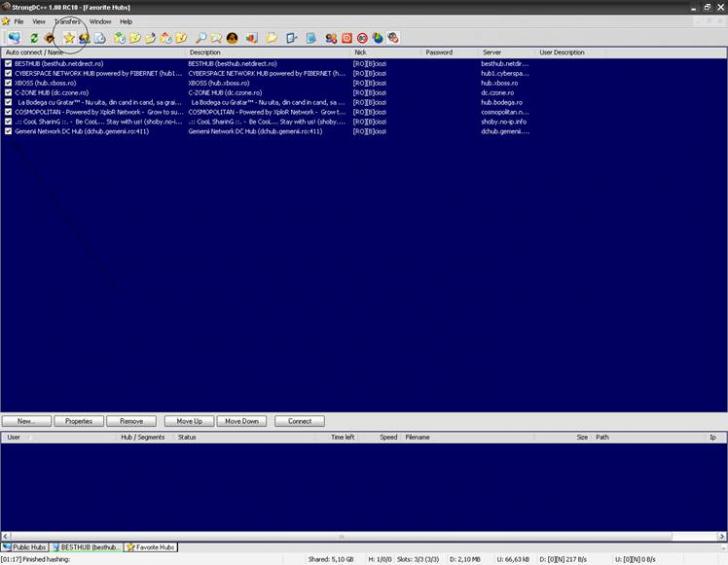Open Public Hubs from the toolbar globe icon
The width and height of the screenshot is (728, 565).
(14, 38)
